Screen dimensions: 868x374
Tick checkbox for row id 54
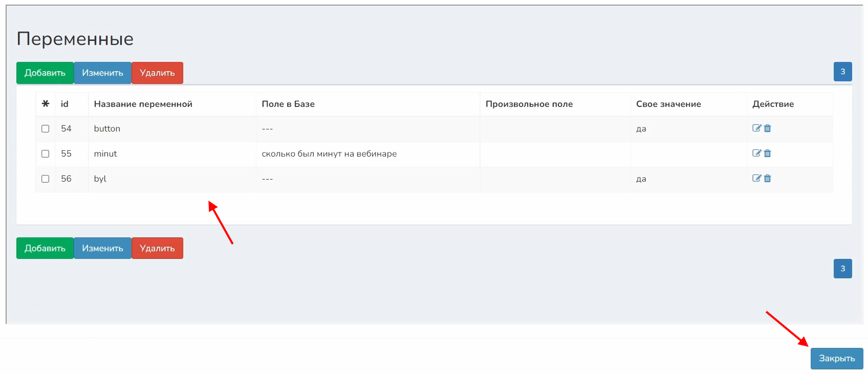point(46,129)
